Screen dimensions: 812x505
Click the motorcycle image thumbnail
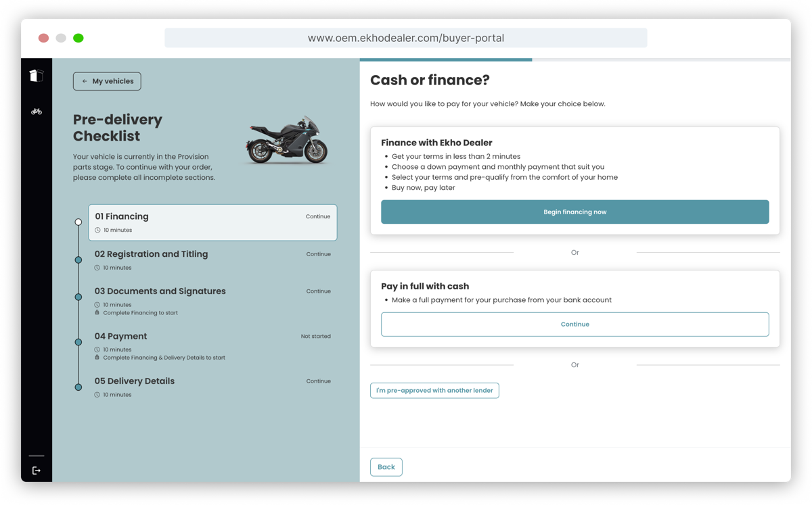288,140
